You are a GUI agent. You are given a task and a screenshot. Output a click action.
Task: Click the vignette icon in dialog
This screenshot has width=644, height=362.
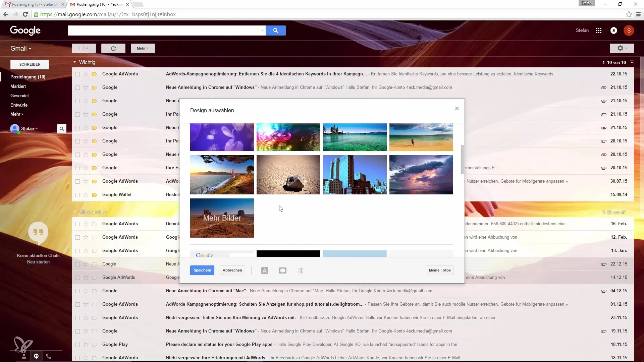click(283, 270)
